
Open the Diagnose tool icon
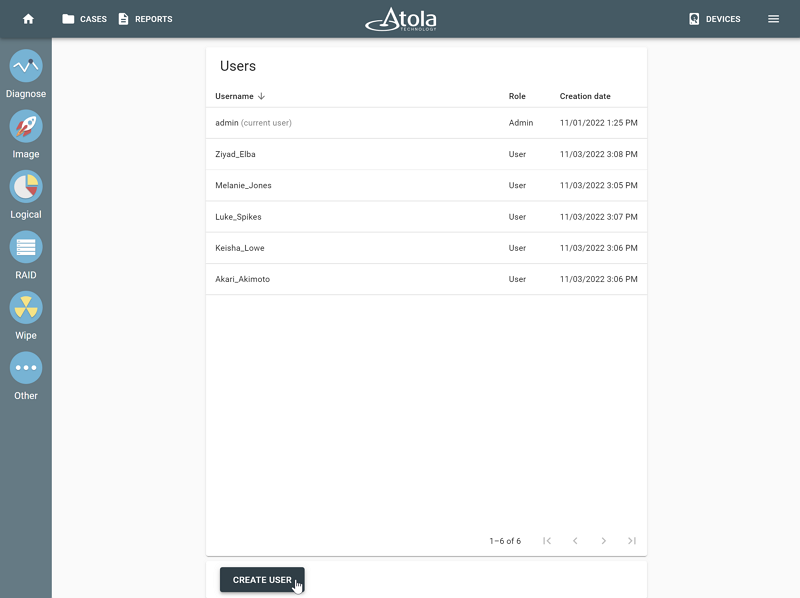pos(26,66)
